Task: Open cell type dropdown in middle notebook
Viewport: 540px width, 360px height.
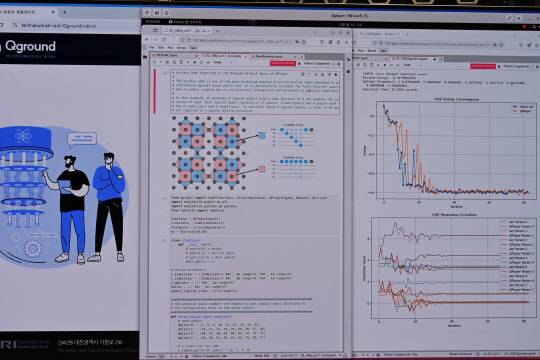Action: [x=222, y=62]
